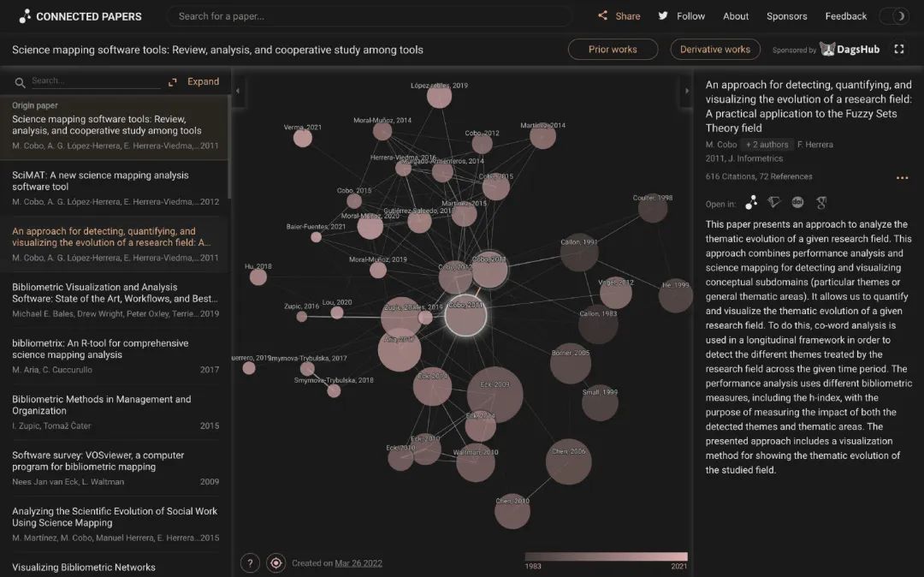Select the Vogel, 2012 graph node
This screenshot has width=924, height=577.
(616, 293)
